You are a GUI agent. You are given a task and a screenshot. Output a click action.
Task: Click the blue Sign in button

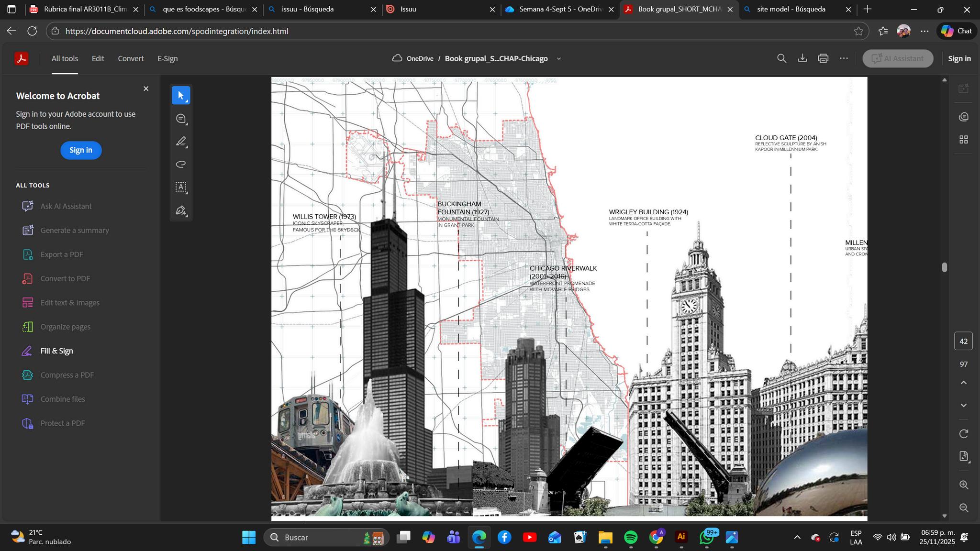pos(81,150)
